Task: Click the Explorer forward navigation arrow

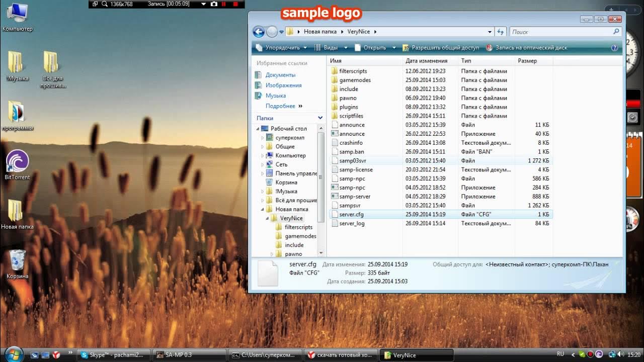Action: 272,32
